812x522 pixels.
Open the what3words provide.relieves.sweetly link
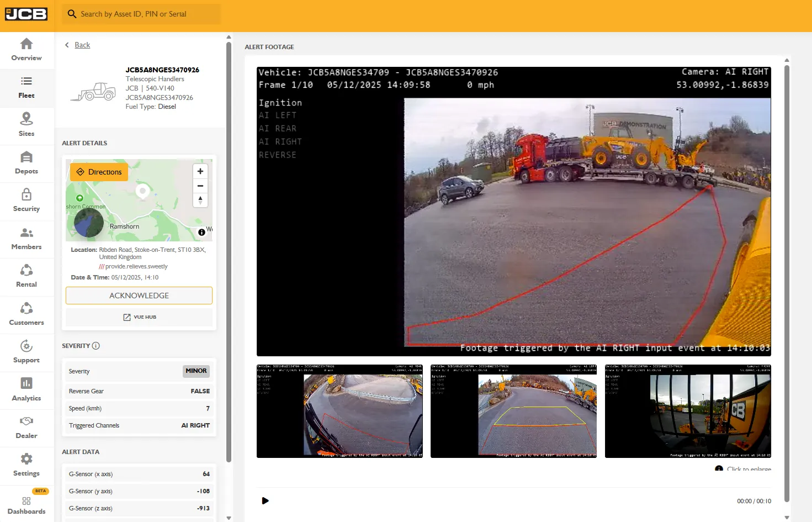click(x=134, y=266)
